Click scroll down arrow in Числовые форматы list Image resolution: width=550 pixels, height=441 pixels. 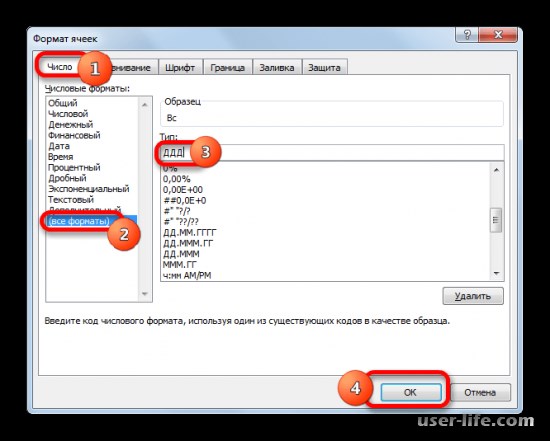click(x=145, y=294)
